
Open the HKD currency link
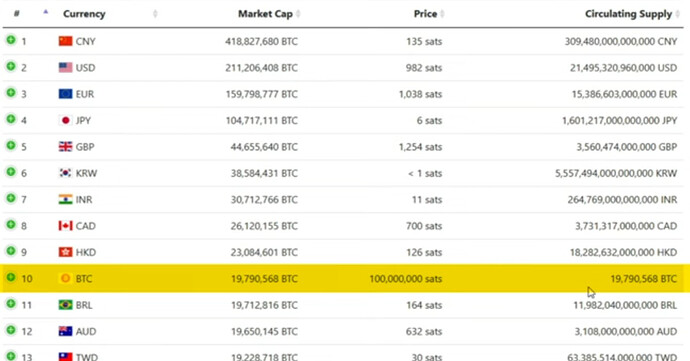point(85,252)
